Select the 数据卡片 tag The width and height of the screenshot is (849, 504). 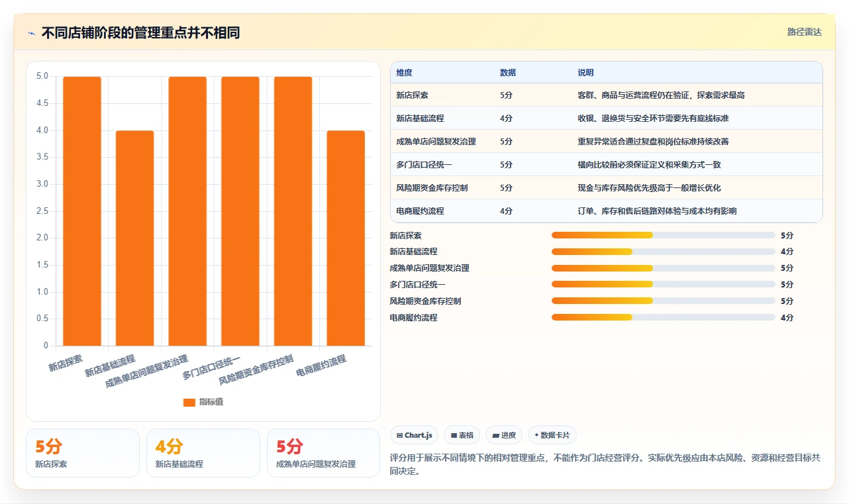[x=552, y=435]
